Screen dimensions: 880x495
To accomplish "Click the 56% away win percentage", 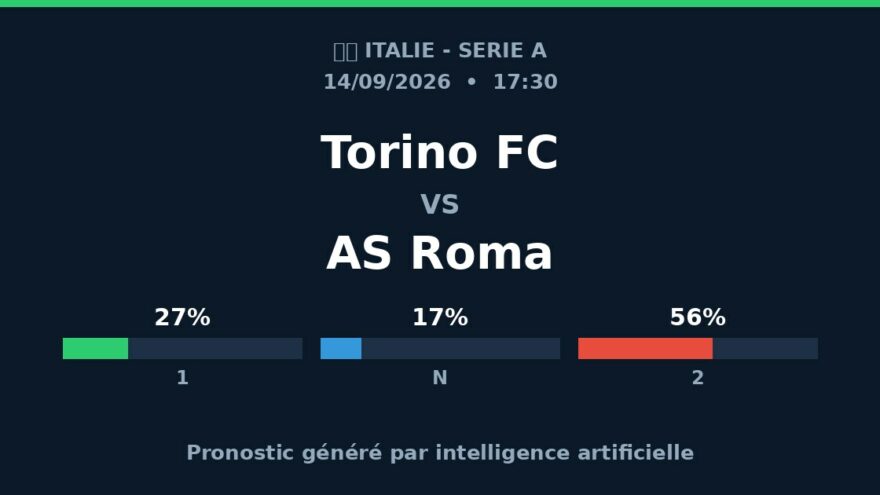I will click(x=698, y=318).
